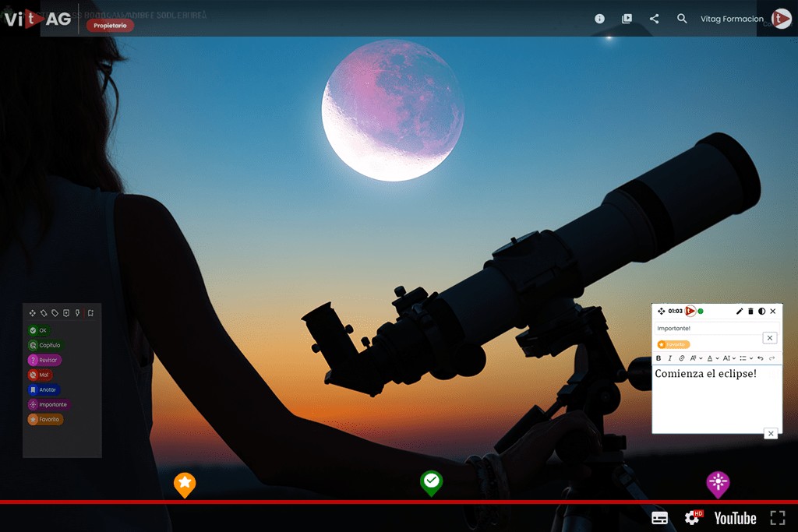Screen dimensions: 798x532
Task: Click the pencil edit icon in the note
Action: pyautogui.click(x=740, y=312)
